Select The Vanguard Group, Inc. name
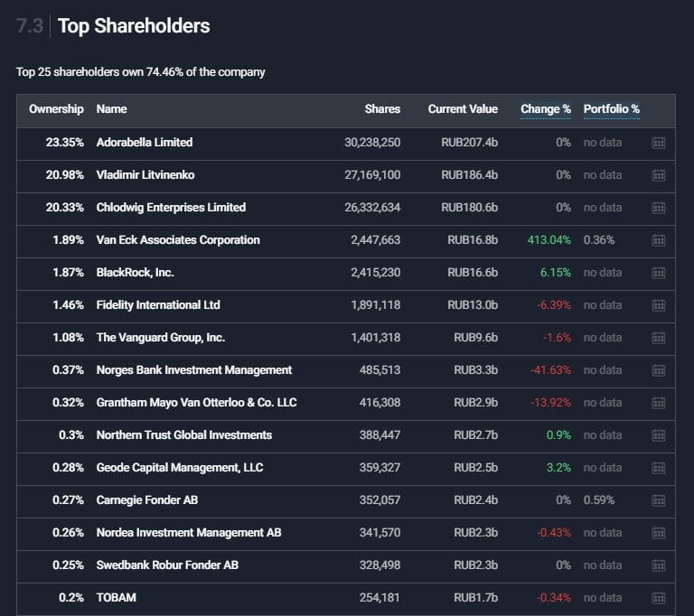 [161, 338]
